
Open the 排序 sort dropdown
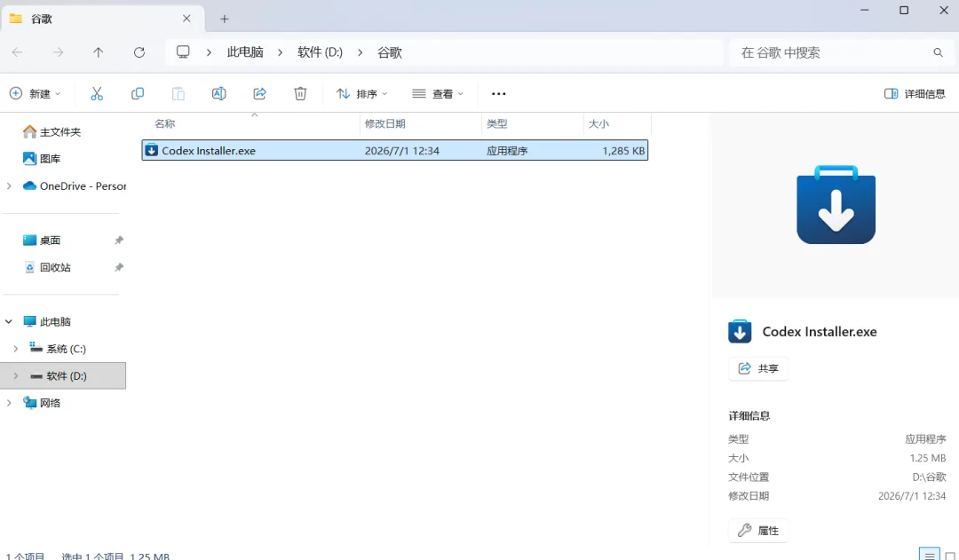361,93
